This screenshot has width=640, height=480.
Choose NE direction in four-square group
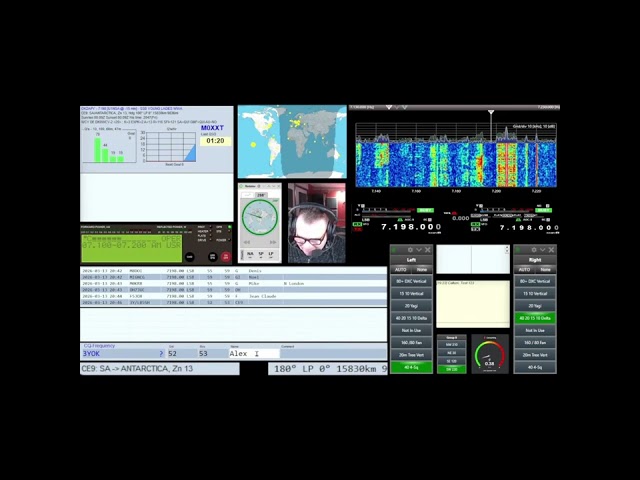click(x=451, y=353)
